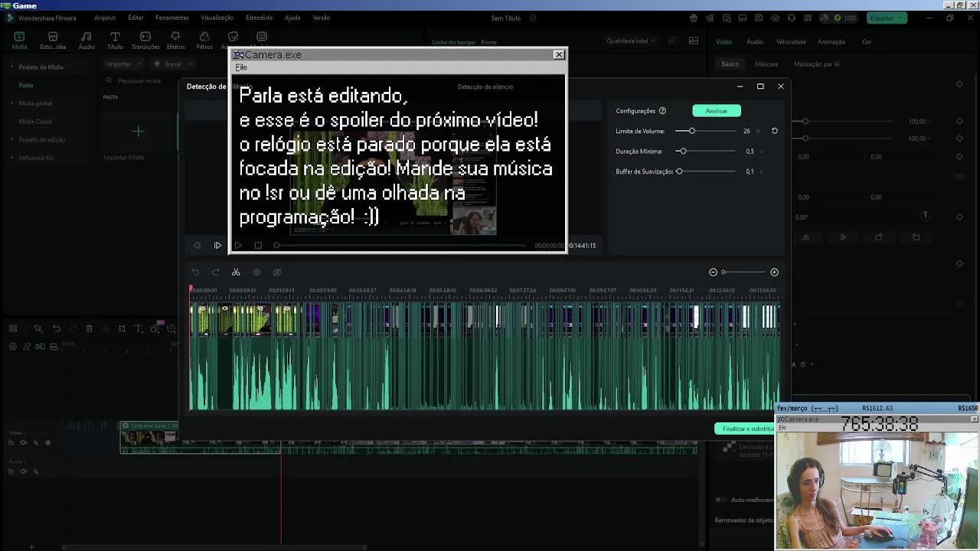Click undo arrow in silence detection toolbar

click(x=196, y=272)
